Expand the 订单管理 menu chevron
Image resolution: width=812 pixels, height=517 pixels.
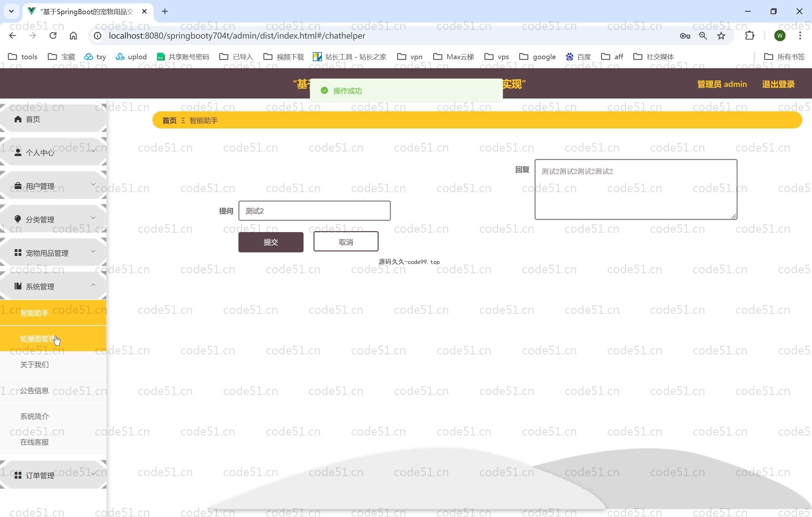coord(93,473)
